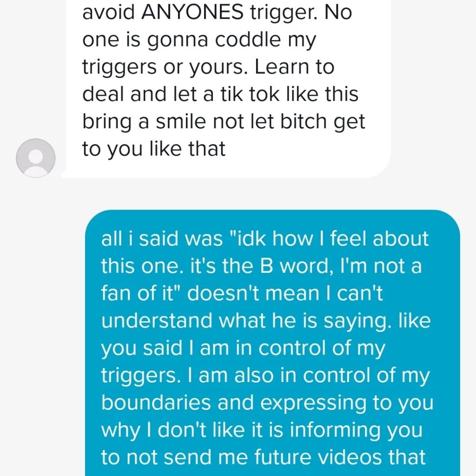Click the line "bring a smile not let bitch get"
The height and width of the screenshot is (476, 476).
[x=224, y=122]
